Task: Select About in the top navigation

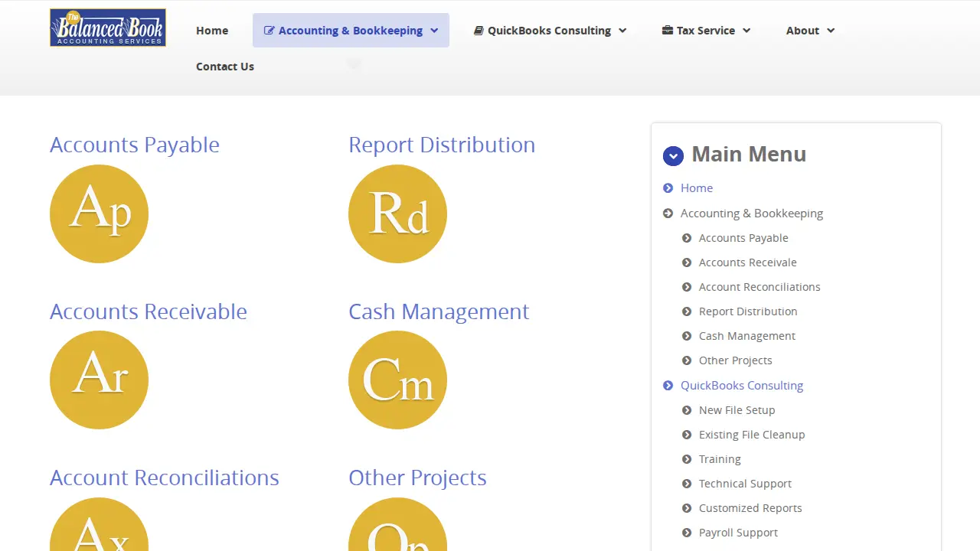Action: [x=802, y=31]
